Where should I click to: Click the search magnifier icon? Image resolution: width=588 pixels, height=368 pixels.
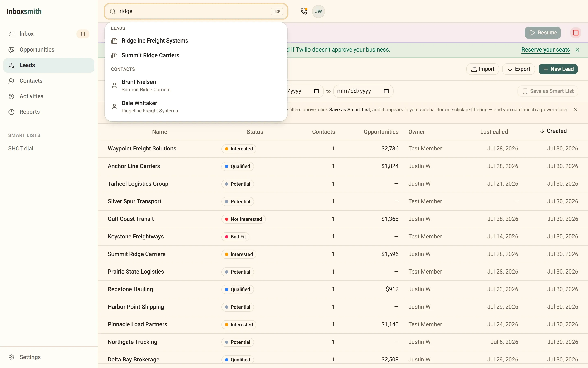point(112,11)
